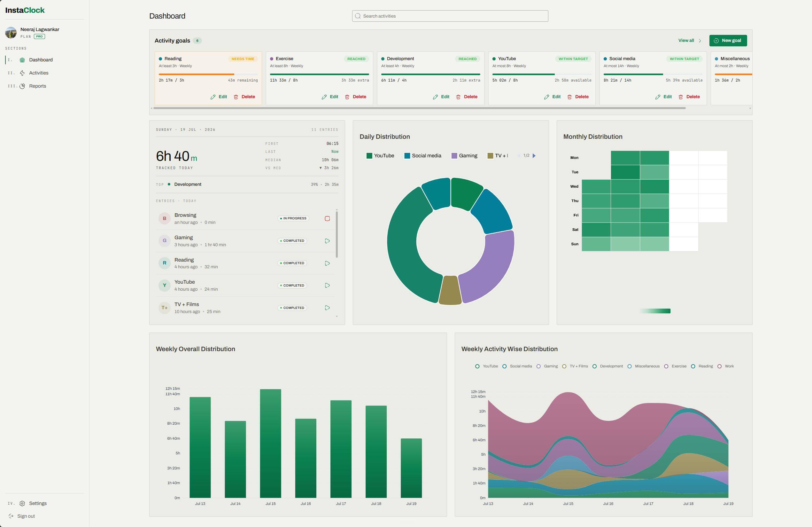Click the PRO plan badge

click(39, 36)
